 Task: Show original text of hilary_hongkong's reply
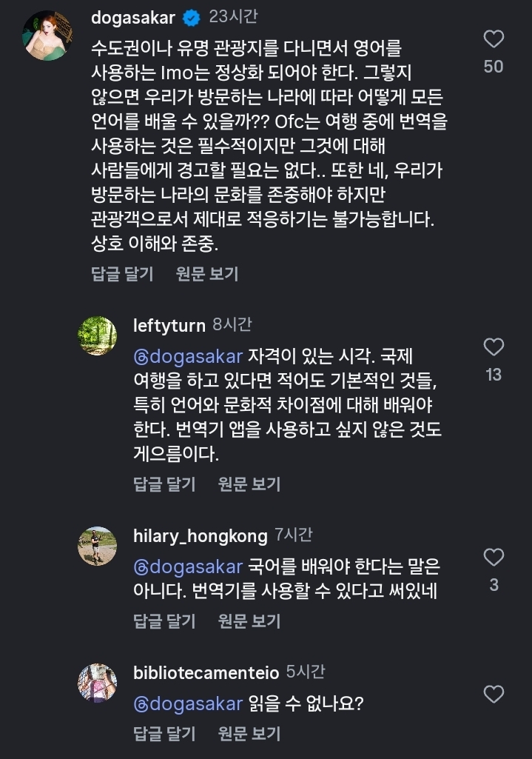249,621
